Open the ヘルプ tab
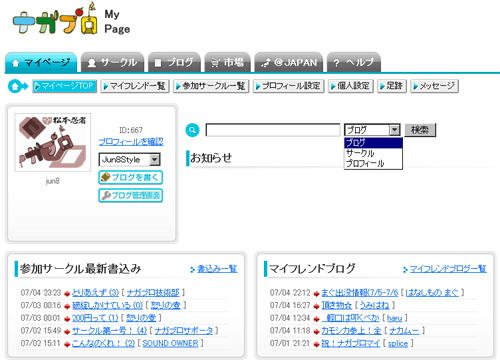500x362 pixels. 354,62
